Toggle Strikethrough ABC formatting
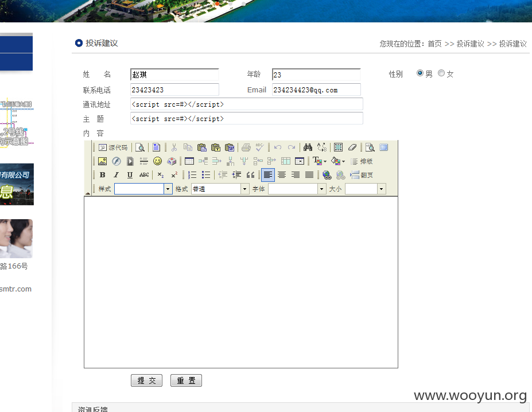 coord(144,175)
